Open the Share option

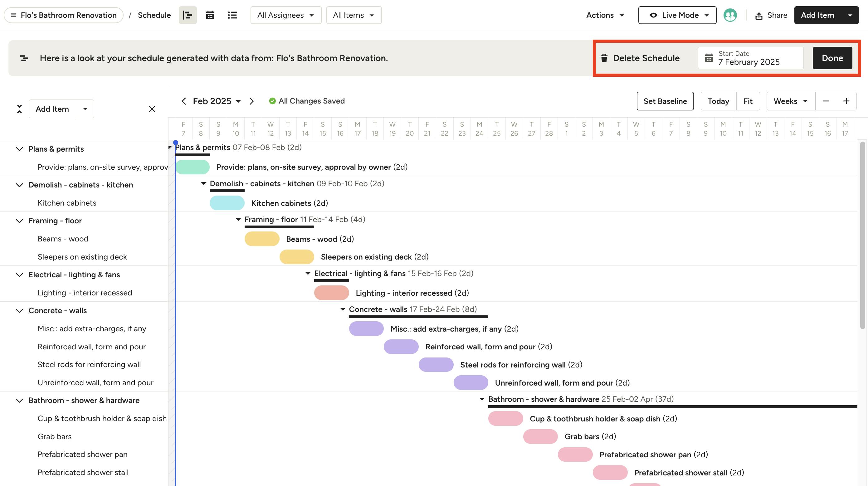click(x=771, y=15)
